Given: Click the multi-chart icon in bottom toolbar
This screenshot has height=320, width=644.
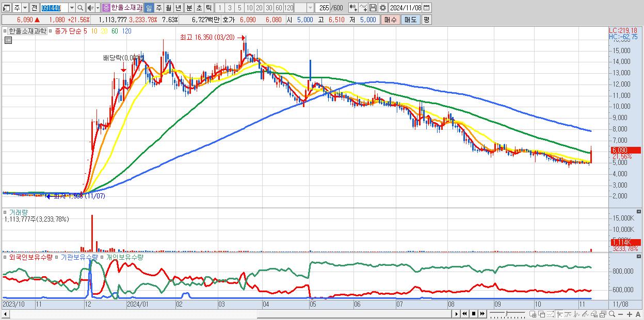Looking at the screenshot, I should pyautogui.click(x=603, y=314).
